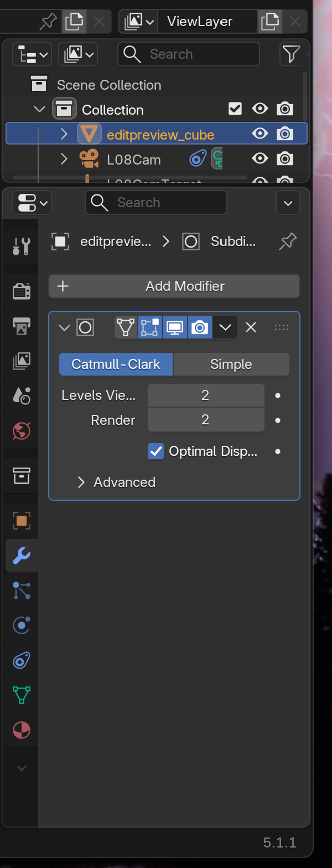Open the Output properties tab
332x868 pixels.
click(x=22, y=326)
